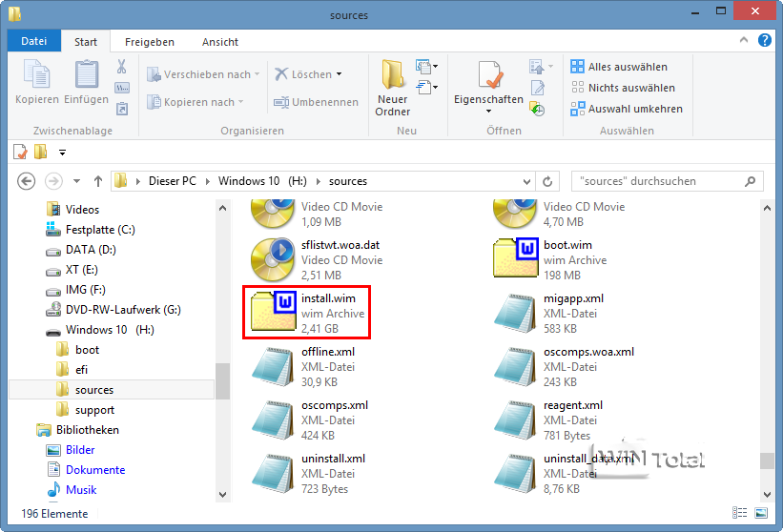Click the Neuer Ordner folder icon

tap(393, 74)
